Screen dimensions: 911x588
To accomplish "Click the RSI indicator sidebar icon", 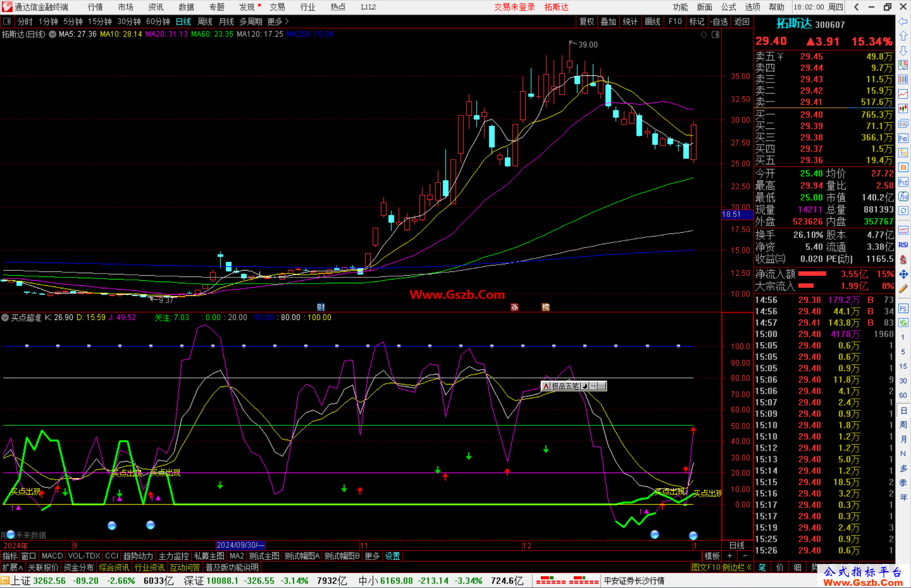I will point(903,245).
